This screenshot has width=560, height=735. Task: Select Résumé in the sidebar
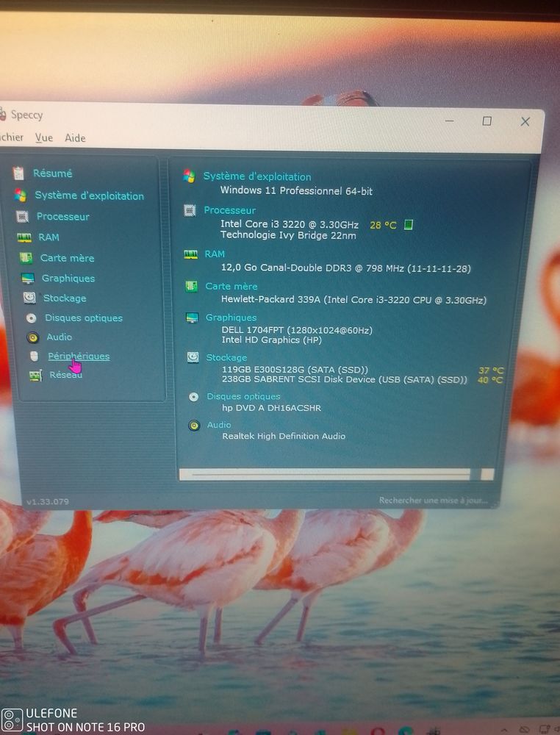tap(52, 173)
